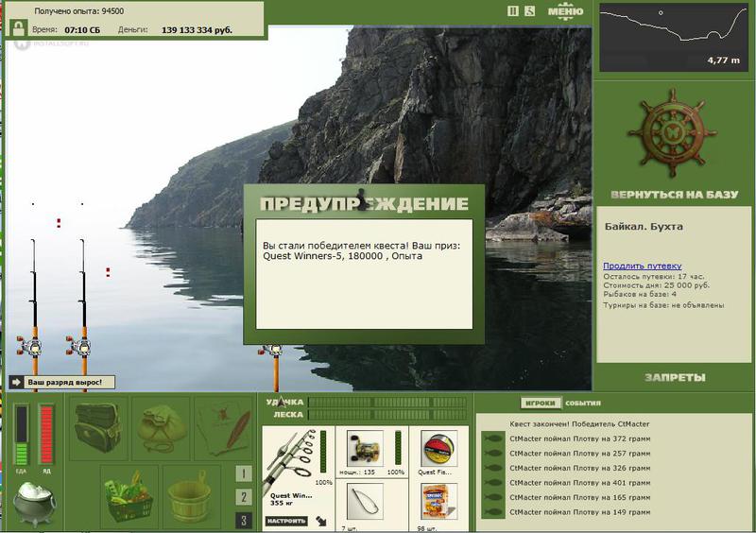Click fish icon beside the 165 грамм entry
Viewport: 756px width, 533px height.
click(492, 497)
